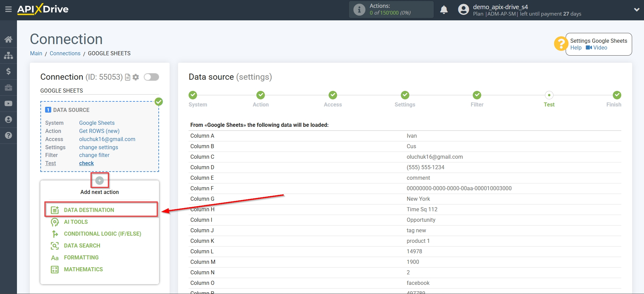Click the Conditional Logic branch icon
This screenshot has width=644, height=294.
(x=55, y=234)
